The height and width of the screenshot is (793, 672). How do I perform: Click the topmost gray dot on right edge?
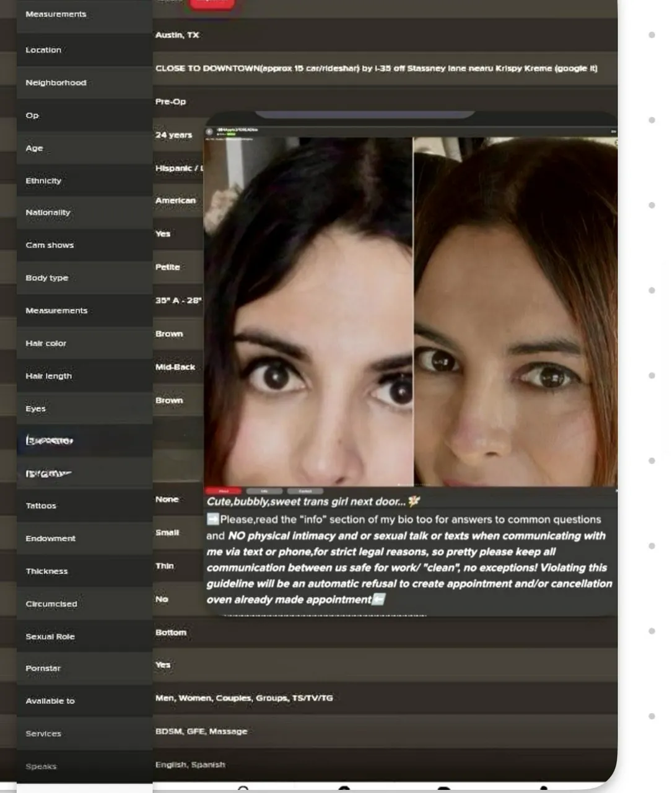tap(652, 35)
